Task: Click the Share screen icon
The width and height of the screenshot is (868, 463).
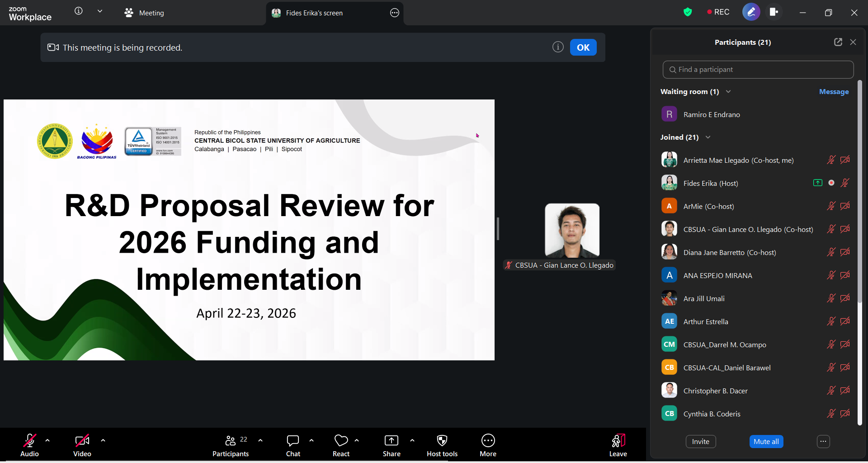Action: coord(391,445)
